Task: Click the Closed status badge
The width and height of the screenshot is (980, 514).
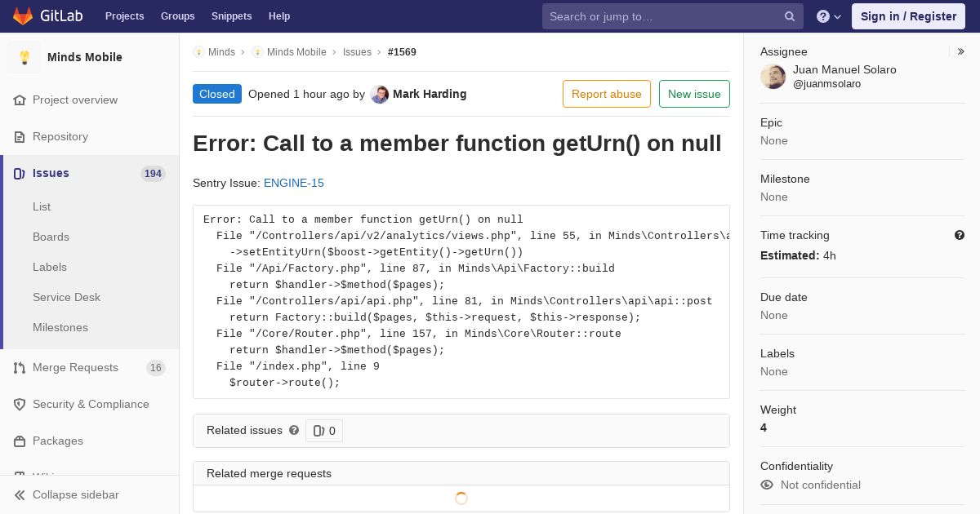Action: 217,94
